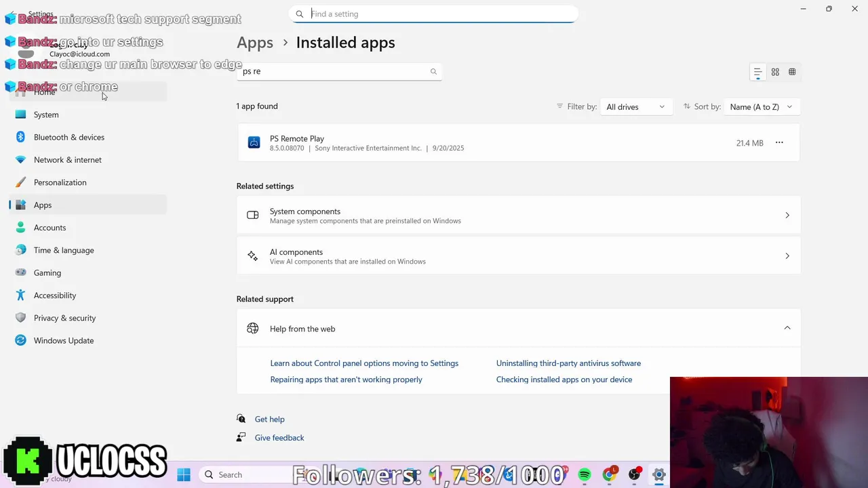Click the search magnifier in the apps filter box
The image size is (868, 488).
pyautogui.click(x=433, y=71)
